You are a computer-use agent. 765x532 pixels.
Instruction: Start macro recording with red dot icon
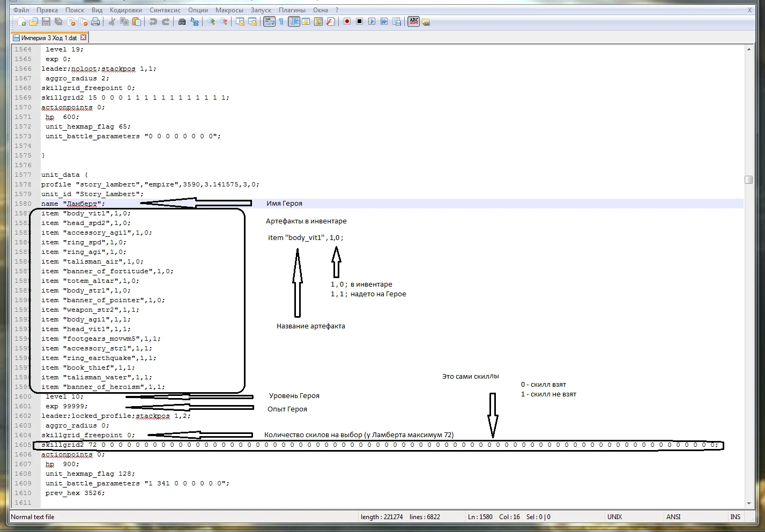point(347,22)
